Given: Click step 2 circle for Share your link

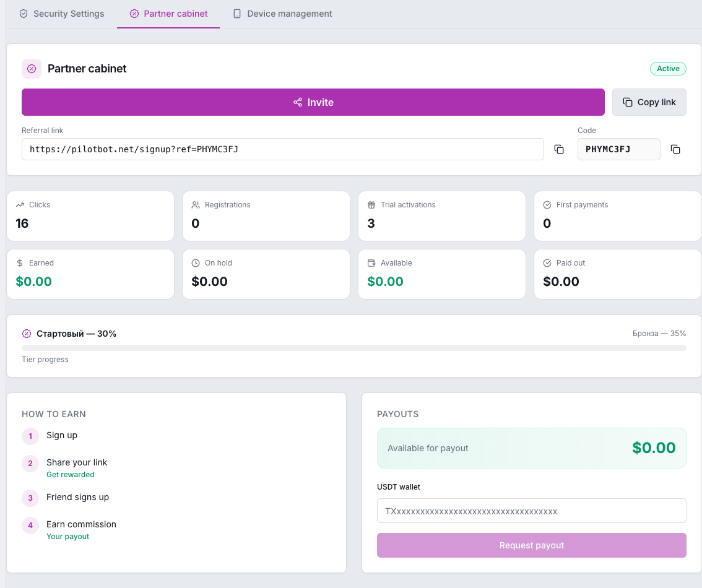Looking at the screenshot, I should (30, 463).
